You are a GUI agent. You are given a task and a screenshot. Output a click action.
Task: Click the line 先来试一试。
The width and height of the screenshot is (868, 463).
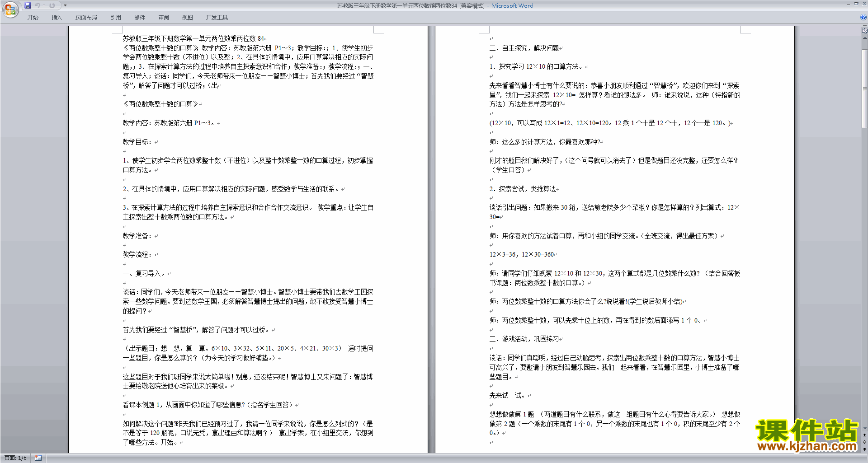point(508,396)
